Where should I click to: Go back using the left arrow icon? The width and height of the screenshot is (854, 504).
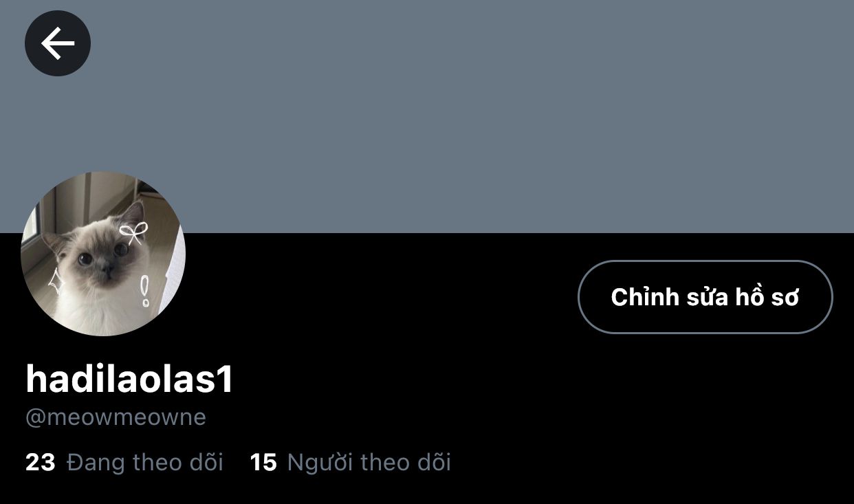pyautogui.click(x=58, y=43)
